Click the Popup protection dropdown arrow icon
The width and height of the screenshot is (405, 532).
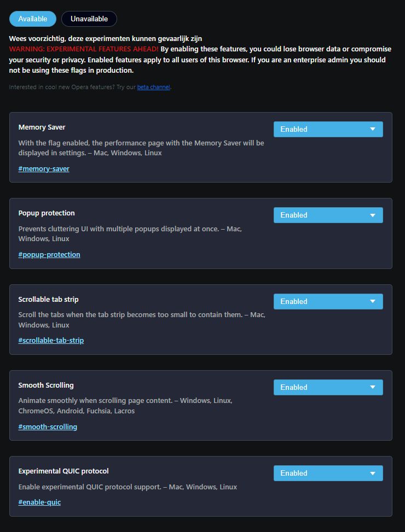click(373, 215)
